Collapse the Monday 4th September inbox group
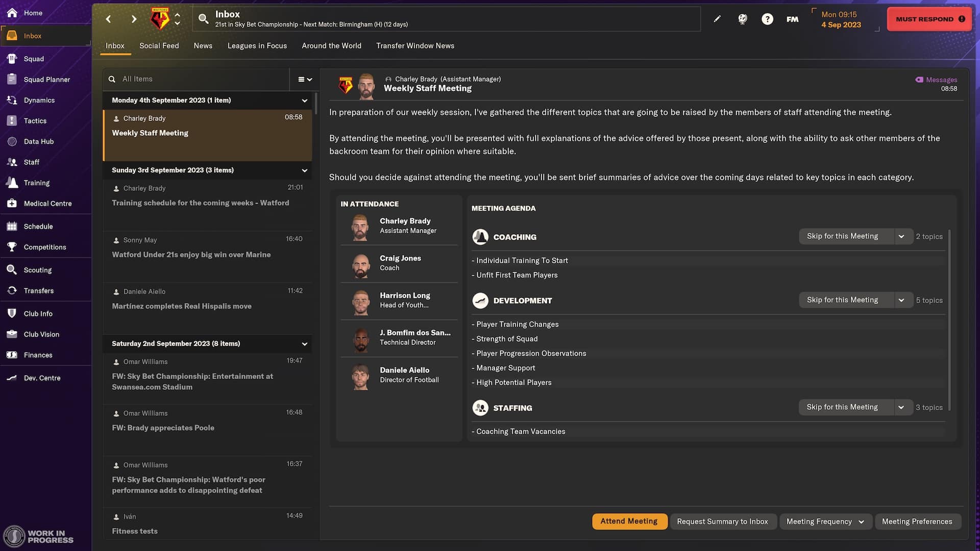Image resolution: width=980 pixels, height=551 pixels. tap(305, 101)
